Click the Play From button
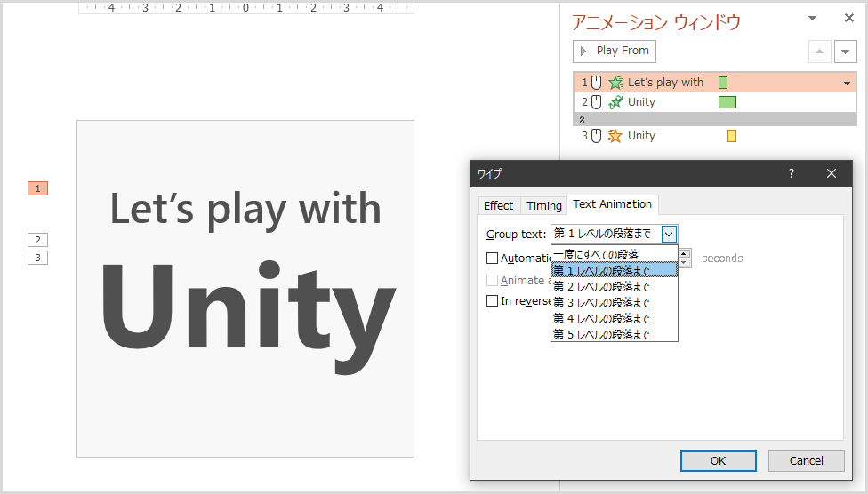Image resolution: width=868 pixels, height=494 pixels. (615, 52)
